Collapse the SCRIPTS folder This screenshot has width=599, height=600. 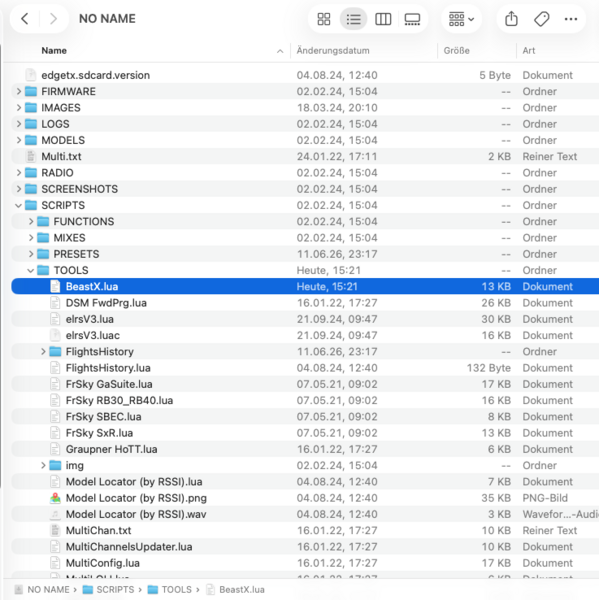point(18,205)
